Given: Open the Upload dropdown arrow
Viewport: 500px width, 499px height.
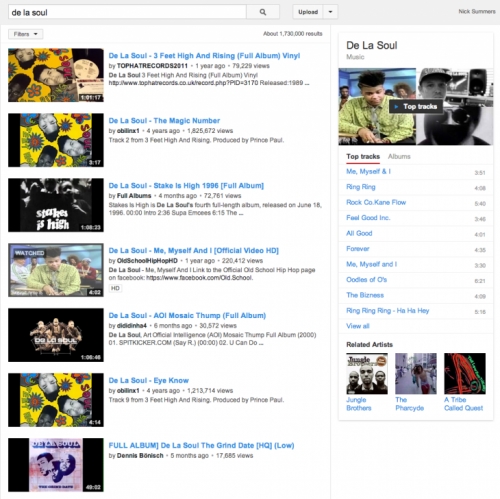Looking at the screenshot, I should 330,12.
